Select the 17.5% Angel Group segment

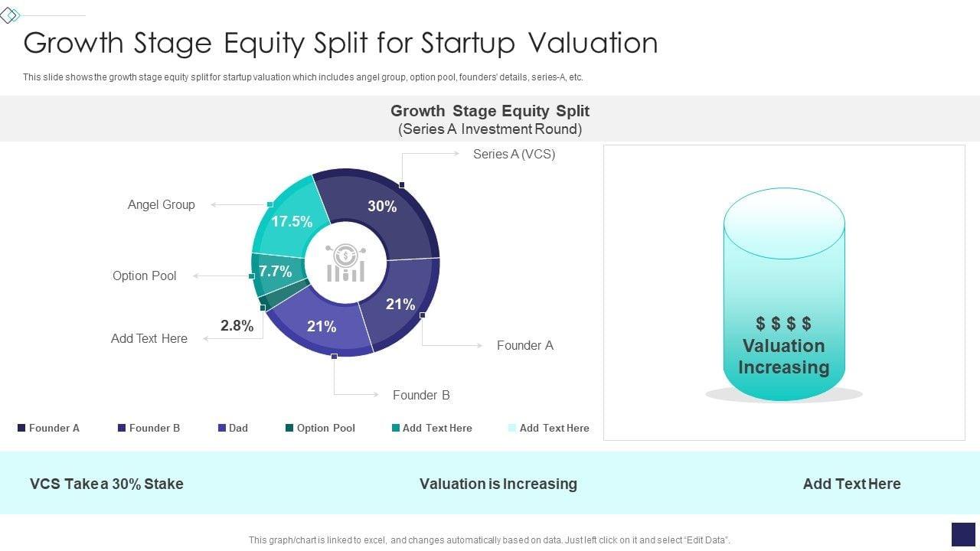pyautogui.click(x=289, y=220)
